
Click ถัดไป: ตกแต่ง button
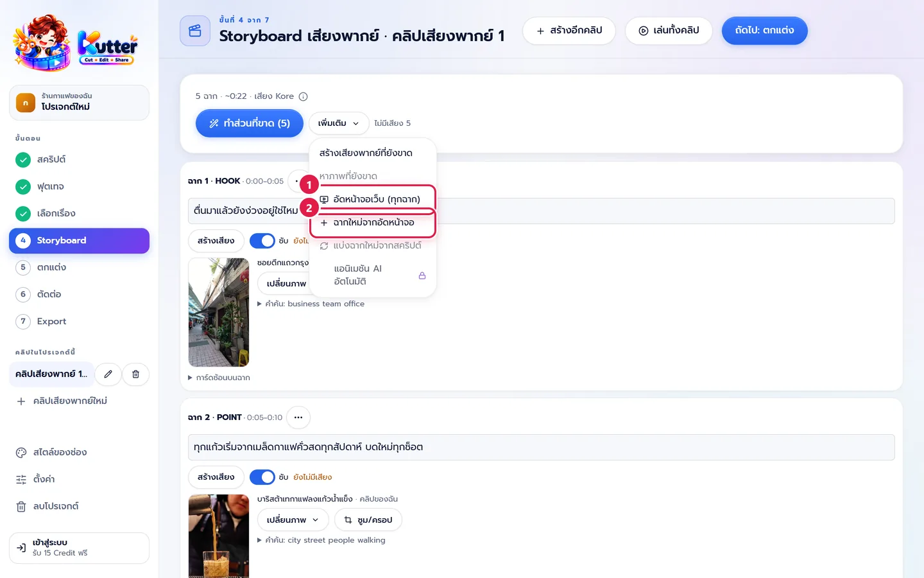pyautogui.click(x=764, y=31)
